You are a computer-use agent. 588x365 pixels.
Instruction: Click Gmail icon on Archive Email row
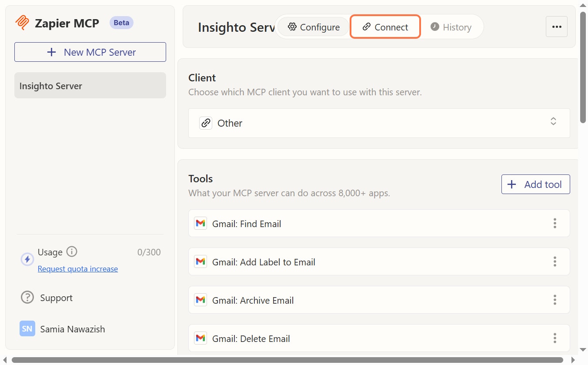click(x=200, y=300)
